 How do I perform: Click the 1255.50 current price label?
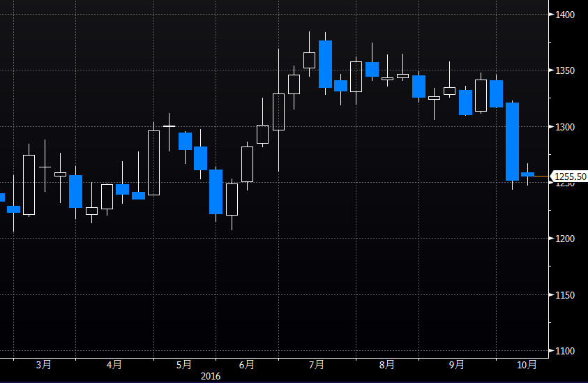point(569,177)
